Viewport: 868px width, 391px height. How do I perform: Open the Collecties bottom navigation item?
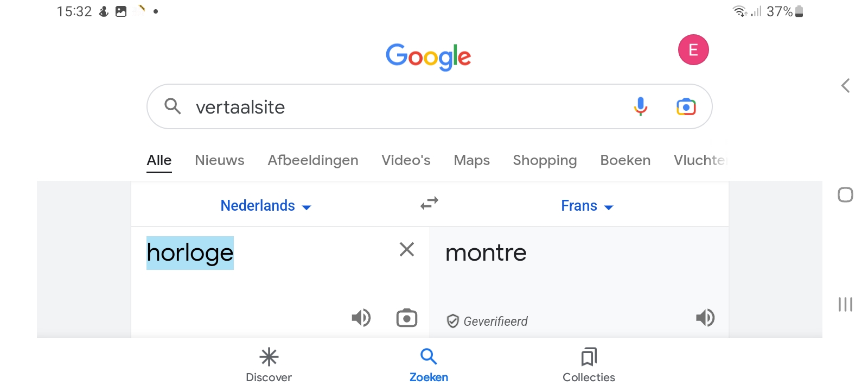pos(589,365)
